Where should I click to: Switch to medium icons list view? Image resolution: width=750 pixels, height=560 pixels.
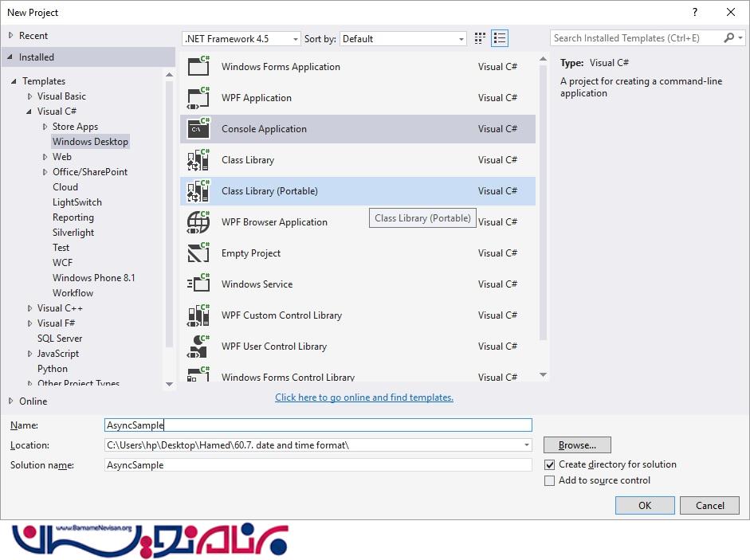point(500,38)
